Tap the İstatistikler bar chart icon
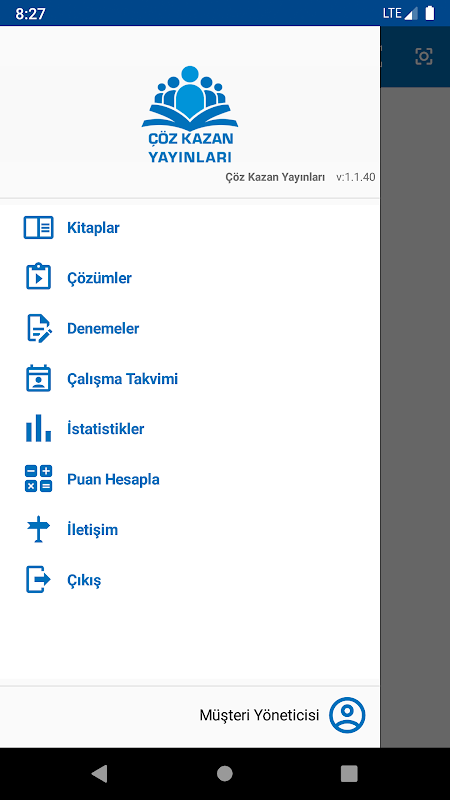Image resolution: width=450 pixels, height=800 pixels. coord(38,428)
